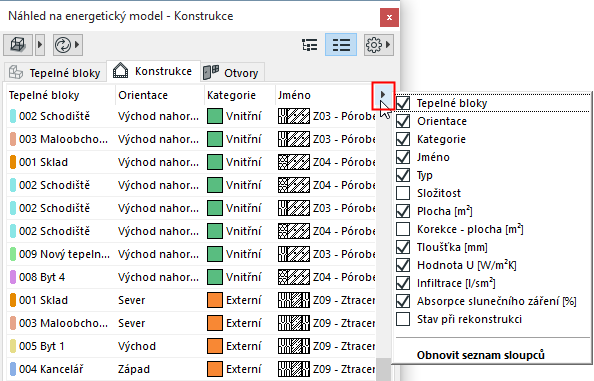The image size is (594, 381).
Task: Click the Západ orientation cell
Action: 134,369
